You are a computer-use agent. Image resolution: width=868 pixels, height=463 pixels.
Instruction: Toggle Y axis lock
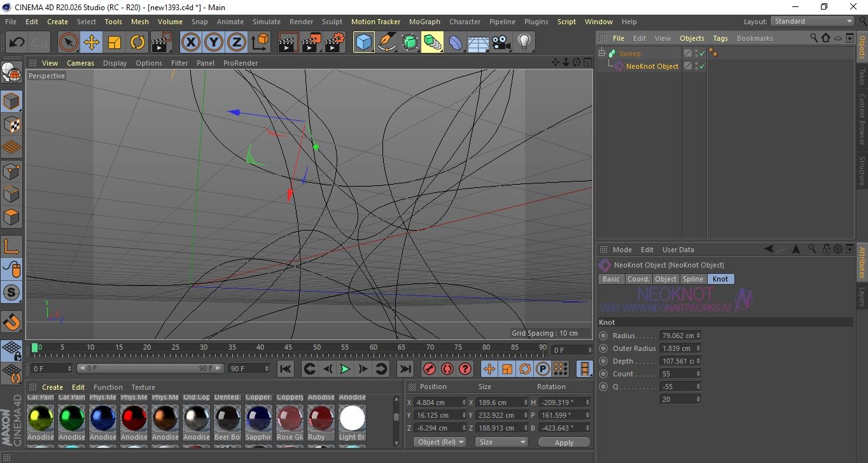(x=214, y=43)
